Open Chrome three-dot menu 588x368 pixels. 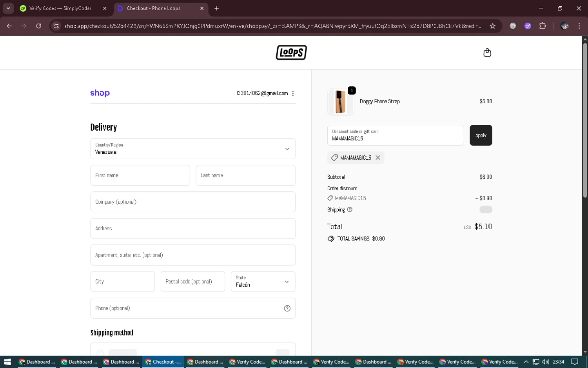click(579, 26)
